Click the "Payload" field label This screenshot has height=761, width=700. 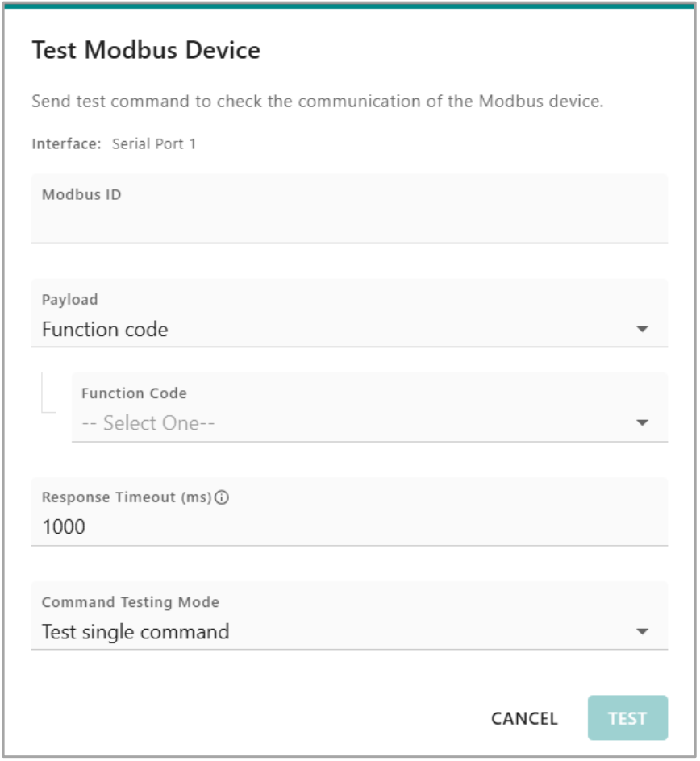coord(70,300)
